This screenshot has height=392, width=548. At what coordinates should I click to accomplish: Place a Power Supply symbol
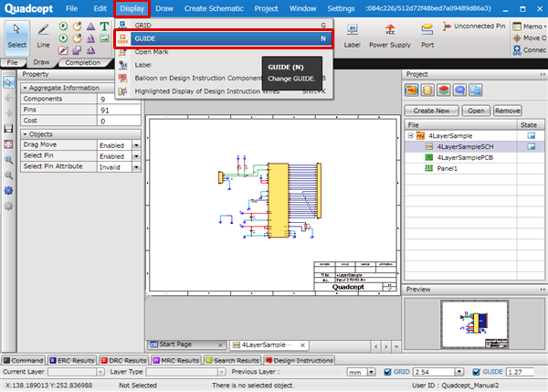pos(390,36)
